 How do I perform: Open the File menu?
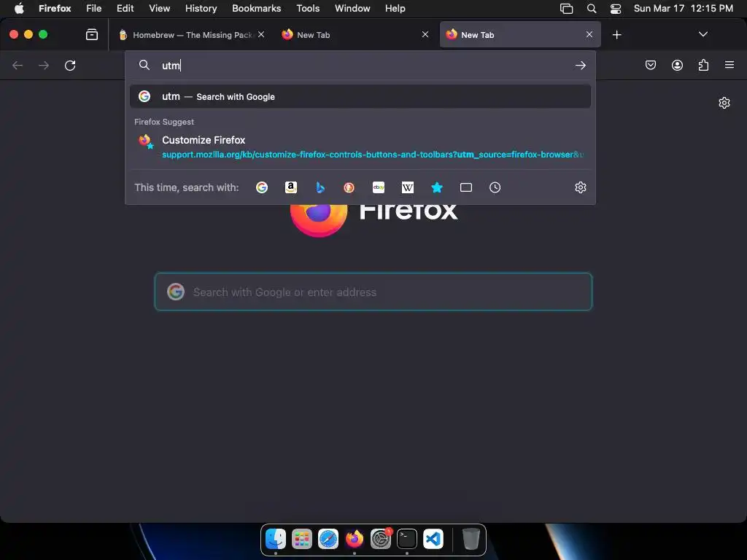pyautogui.click(x=94, y=8)
